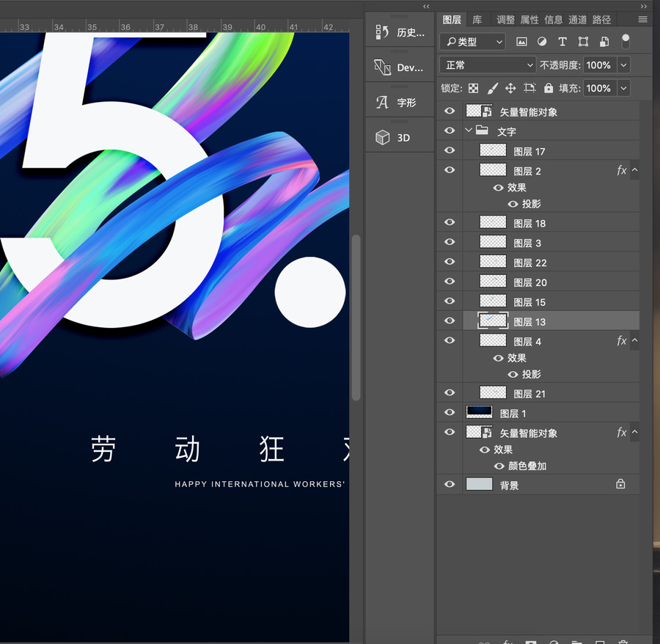Click the fx icon on 图层 4
The height and width of the screenshot is (644, 660).
(621, 340)
